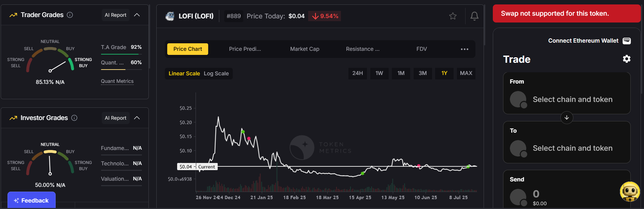Click the #889 rank badge
644x209 pixels.
(x=234, y=16)
